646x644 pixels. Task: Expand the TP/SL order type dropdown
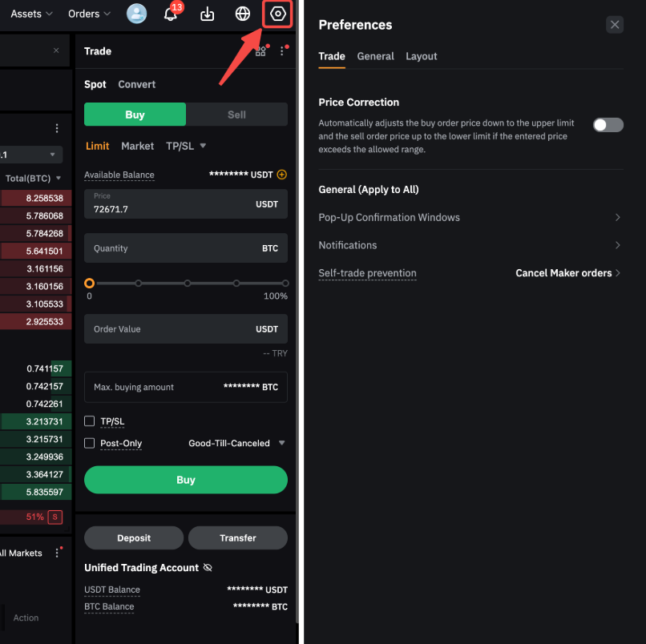pyautogui.click(x=186, y=146)
